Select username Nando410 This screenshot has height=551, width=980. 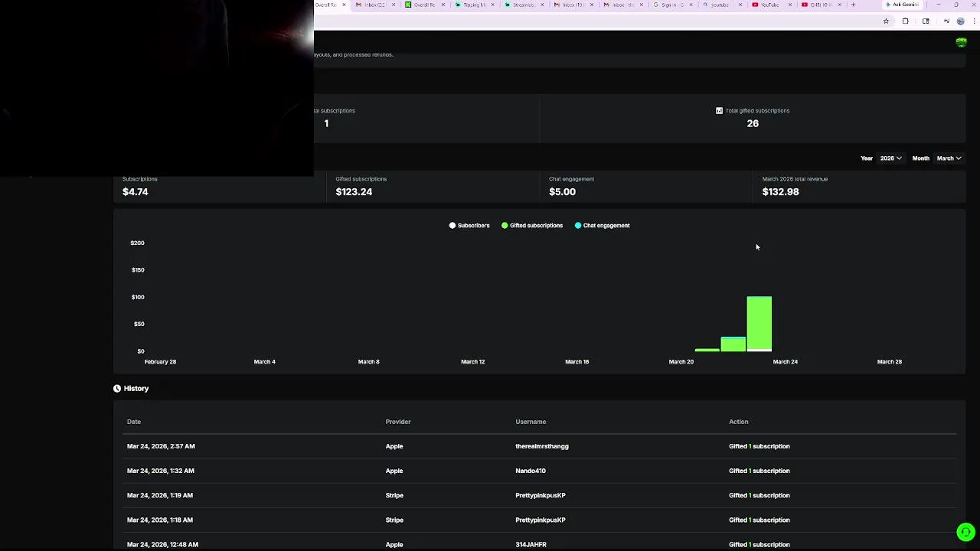(x=531, y=471)
